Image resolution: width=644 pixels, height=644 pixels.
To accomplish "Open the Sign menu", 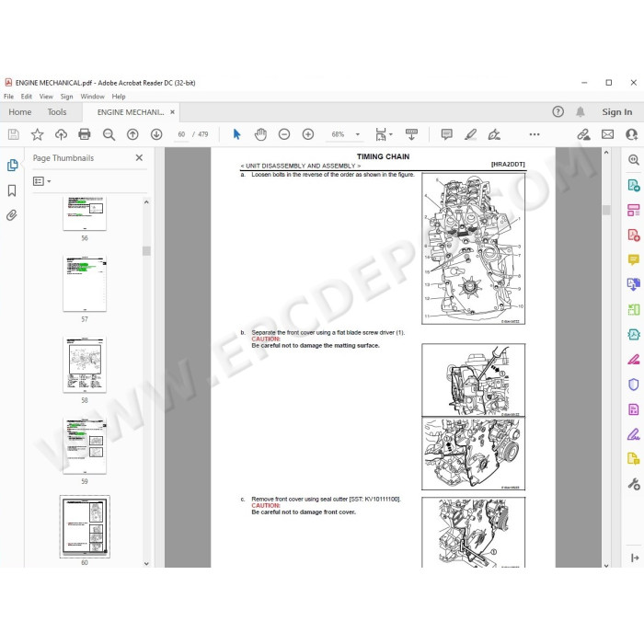I will (x=66, y=97).
